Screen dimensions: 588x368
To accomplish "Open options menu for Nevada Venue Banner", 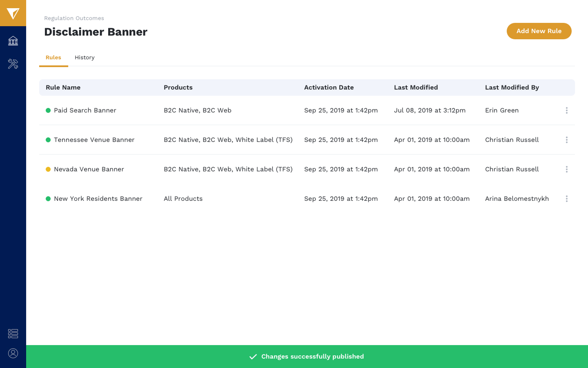I will tap(566, 169).
